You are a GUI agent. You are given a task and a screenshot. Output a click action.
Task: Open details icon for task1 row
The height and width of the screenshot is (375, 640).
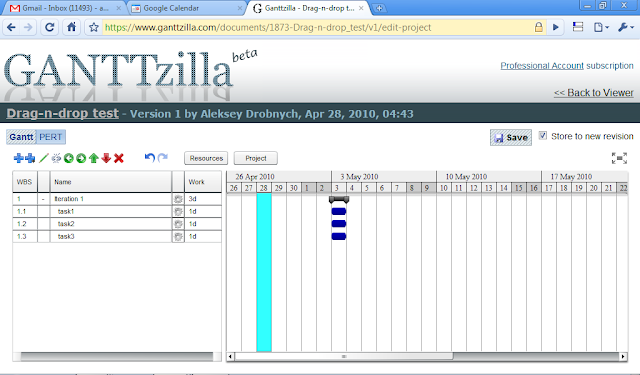(178, 211)
